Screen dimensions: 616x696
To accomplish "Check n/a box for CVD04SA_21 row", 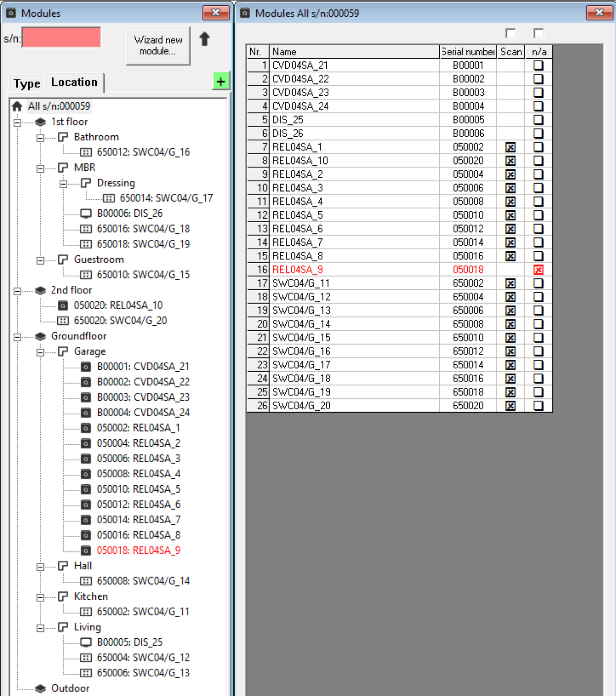I will [539, 65].
